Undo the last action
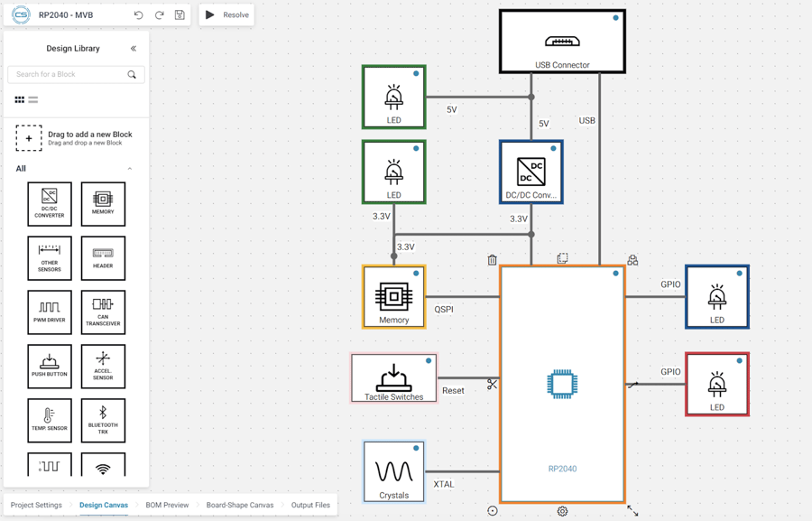This screenshot has height=521, width=812. pos(138,15)
